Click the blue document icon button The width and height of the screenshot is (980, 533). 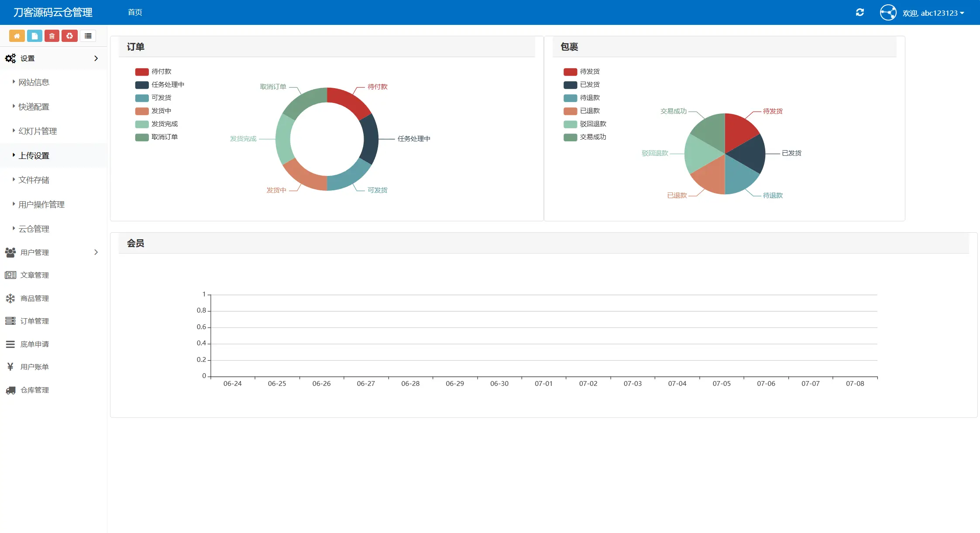(34, 36)
